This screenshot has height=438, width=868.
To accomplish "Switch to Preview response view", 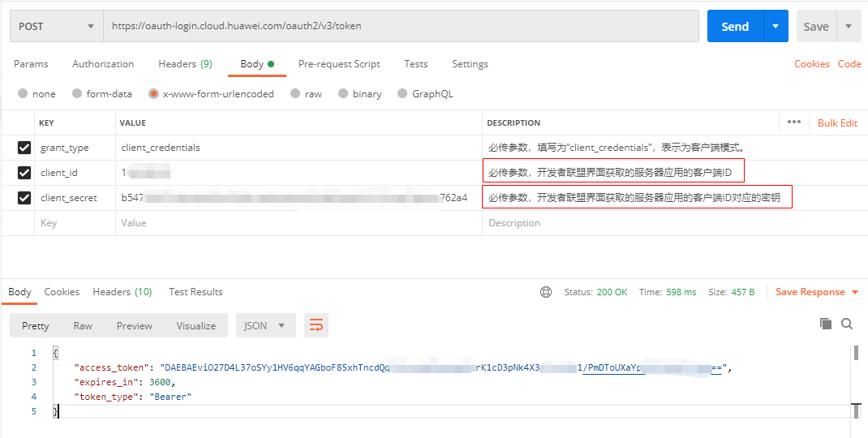I will pyautogui.click(x=135, y=325).
